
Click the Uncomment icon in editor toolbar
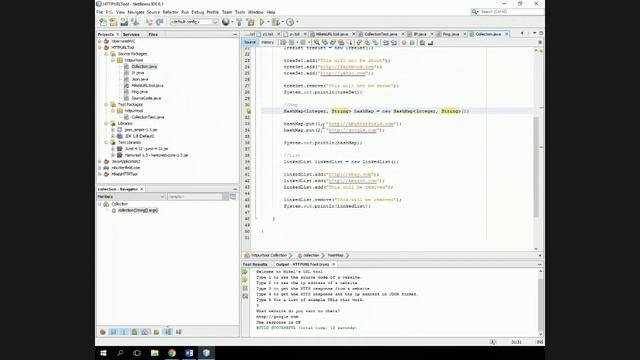click(431, 42)
